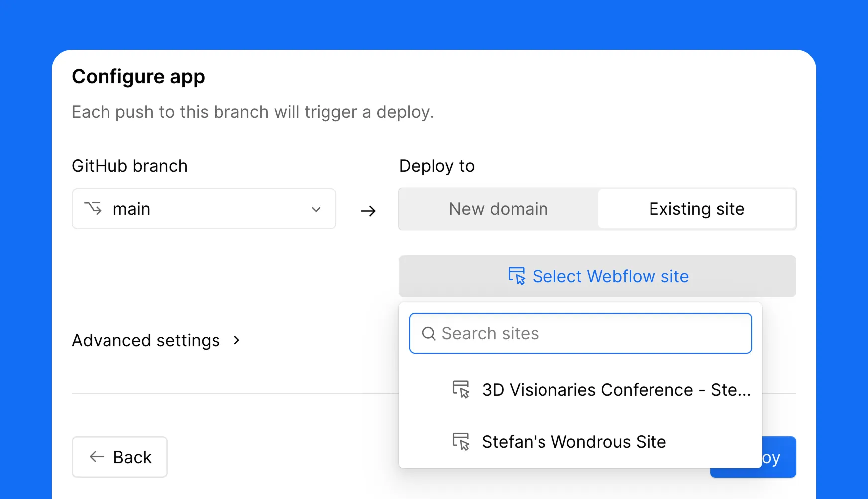Click the Webflow site icon in Select button
The width and height of the screenshot is (868, 499).
(517, 276)
